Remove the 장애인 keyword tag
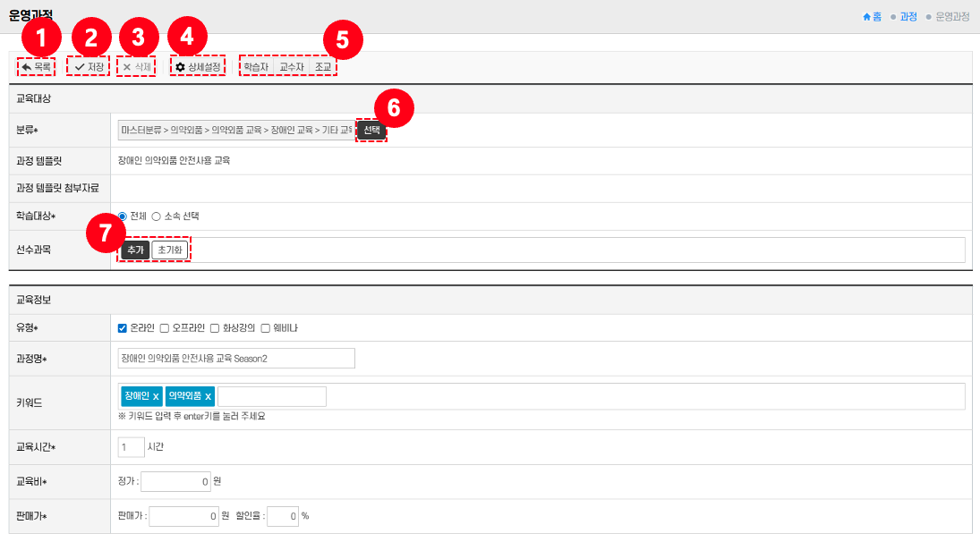Image resolution: width=980 pixels, height=542 pixels. (x=156, y=396)
